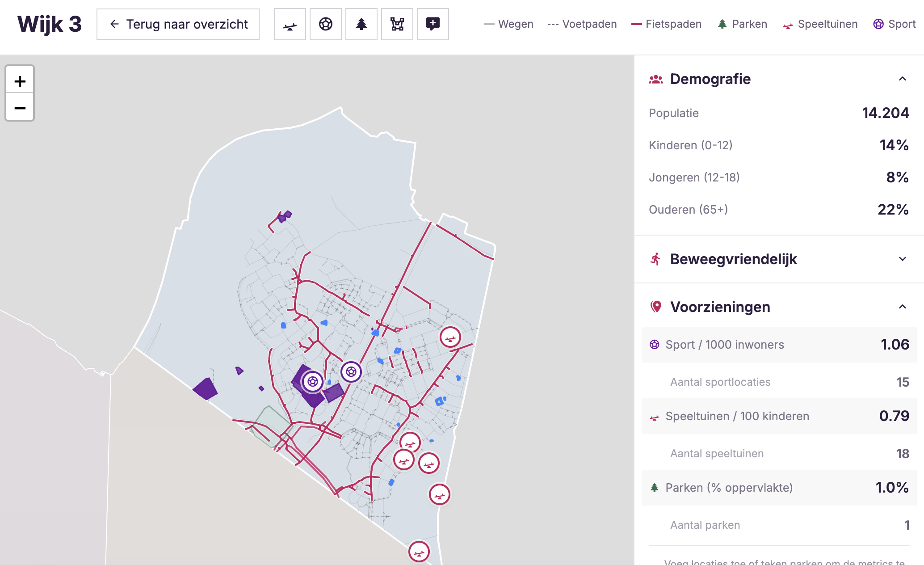Viewport: 924px width, 565px height.
Task: Select Voetpaden in the legend
Action: click(x=582, y=24)
